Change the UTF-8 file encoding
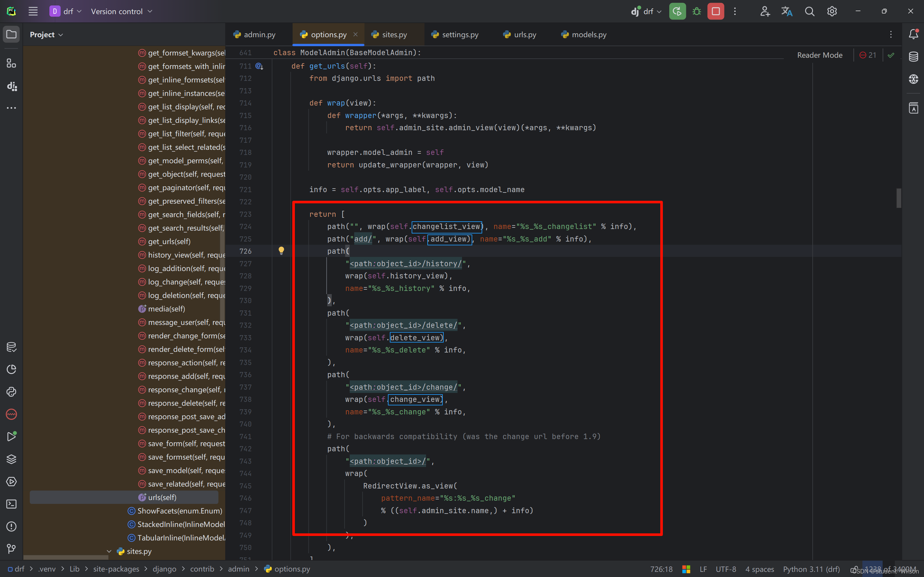924x577 pixels. (725, 569)
